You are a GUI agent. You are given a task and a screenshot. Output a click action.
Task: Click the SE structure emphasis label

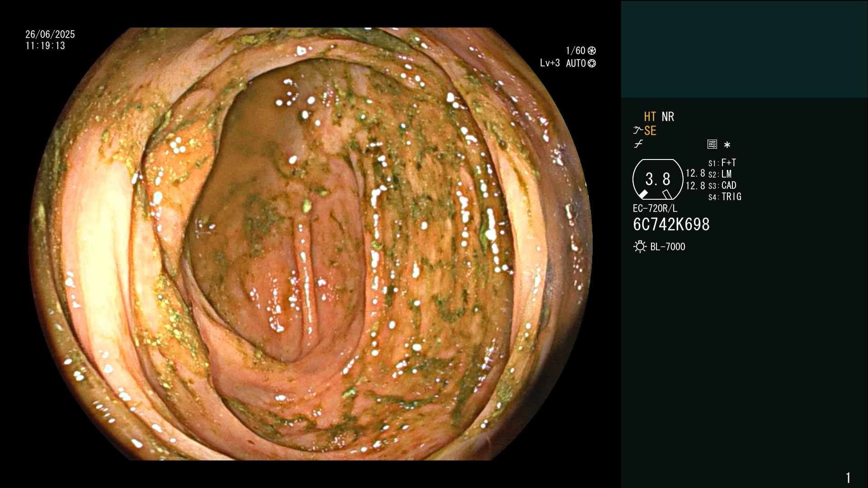(650, 131)
